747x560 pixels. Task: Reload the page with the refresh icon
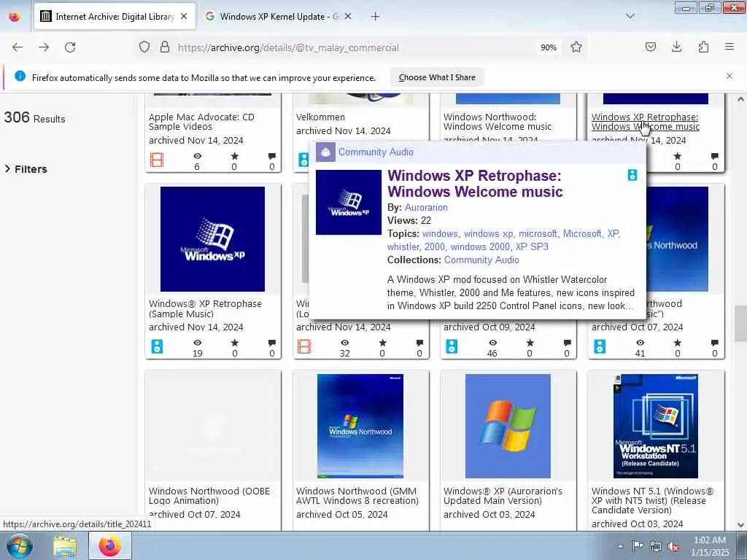(70, 47)
